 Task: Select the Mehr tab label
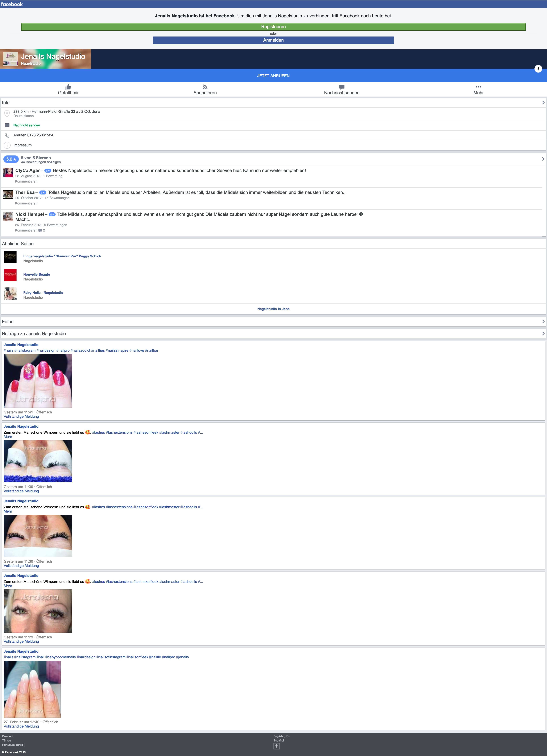[x=478, y=93]
